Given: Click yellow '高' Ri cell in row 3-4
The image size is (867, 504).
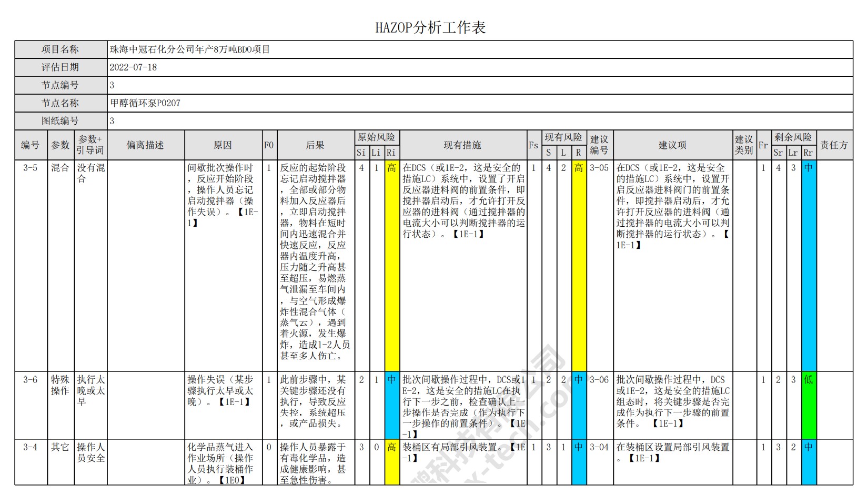Looking at the screenshot, I should tap(391, 462).
